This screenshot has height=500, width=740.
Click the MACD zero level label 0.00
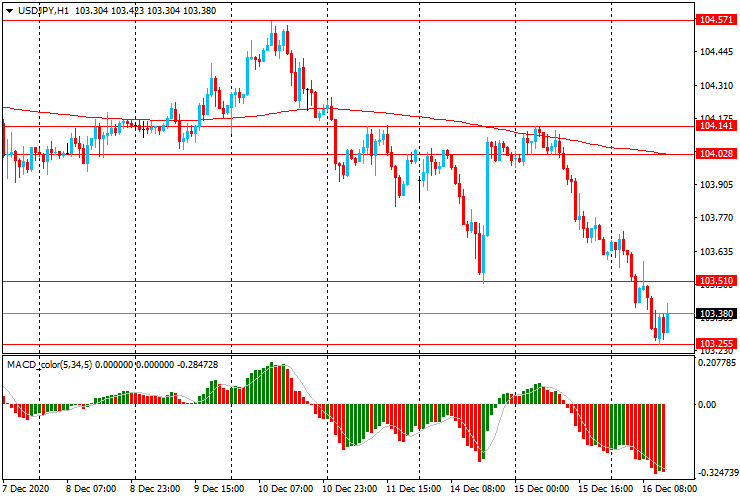(707, 405)
